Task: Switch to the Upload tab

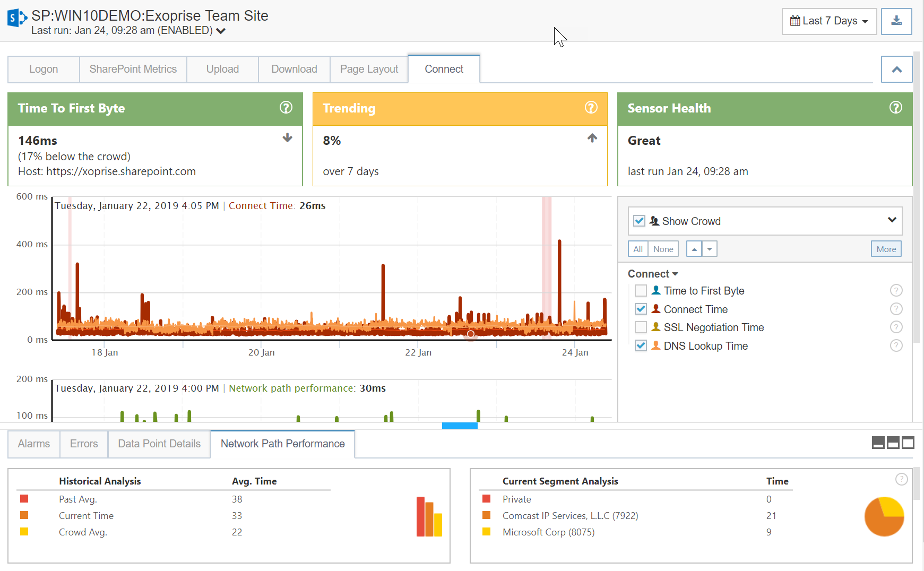Action: (x=222, y=70)
